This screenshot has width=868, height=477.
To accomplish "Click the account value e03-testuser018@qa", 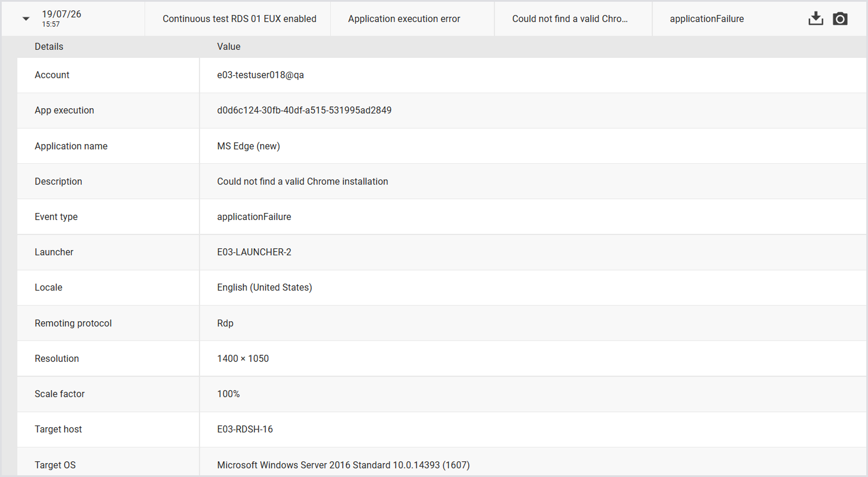I will coord(261,75).
